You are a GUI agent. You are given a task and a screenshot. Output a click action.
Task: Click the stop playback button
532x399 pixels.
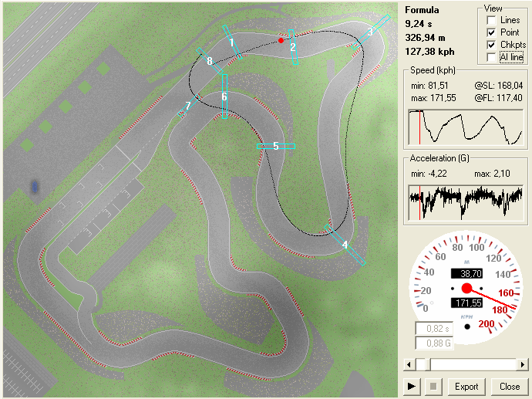tap(433, 387)
